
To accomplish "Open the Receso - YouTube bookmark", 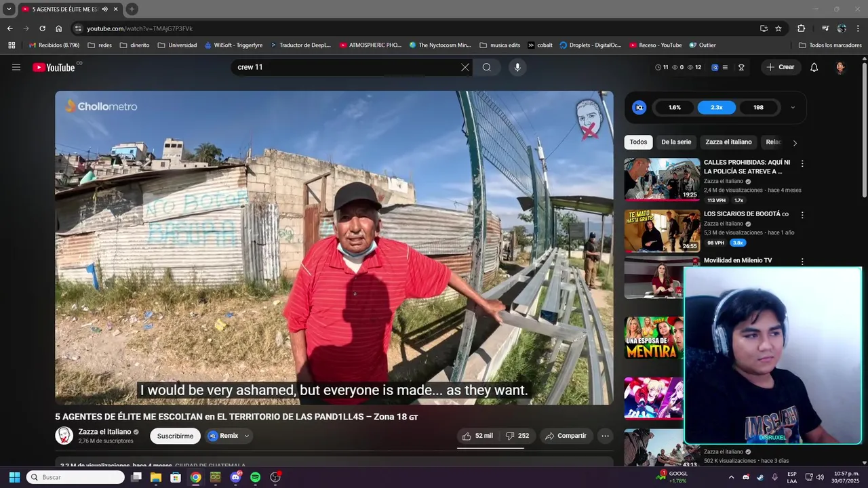I will [x=655, y=45].
